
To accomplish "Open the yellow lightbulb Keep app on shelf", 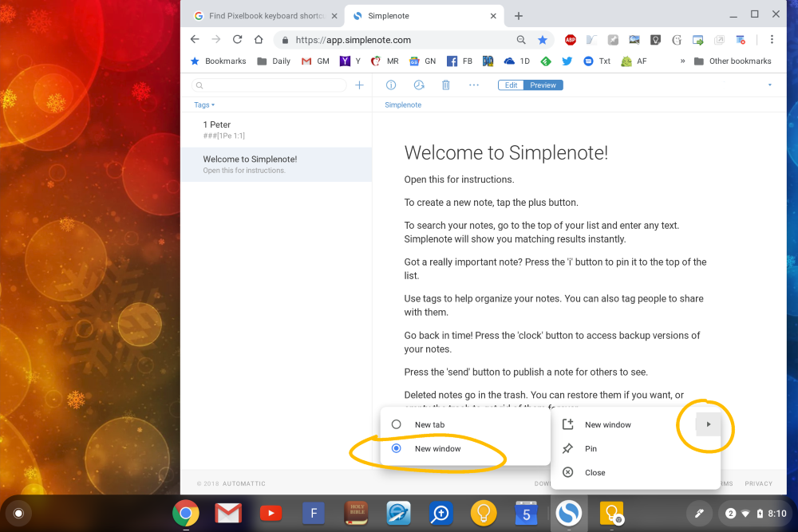I will [x=483, y=513].
